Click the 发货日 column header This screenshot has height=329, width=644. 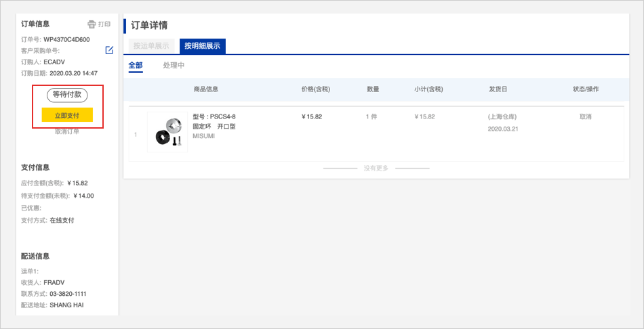pyautogui.click(x=498, y=89)
